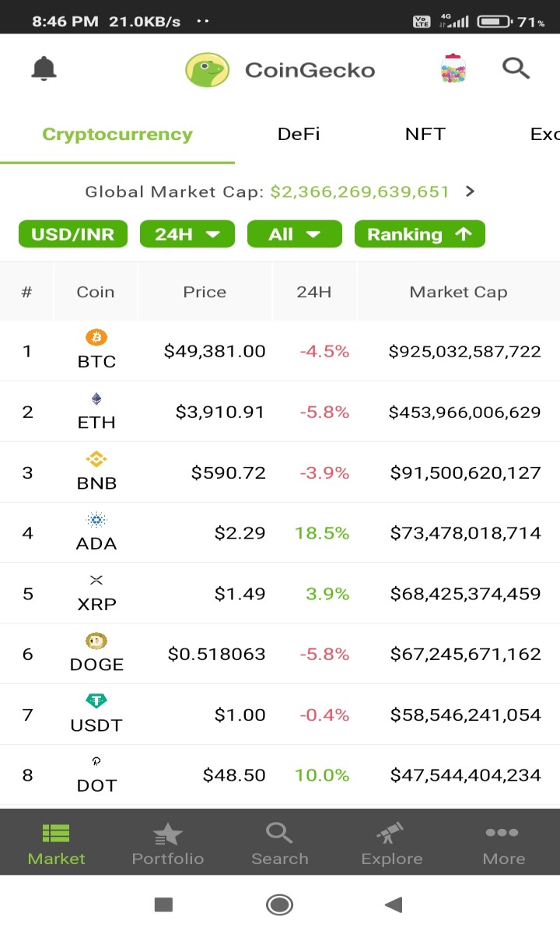Tap the Bitcoin coin icon
Viewport: 560px width, 934px height.
96,338
